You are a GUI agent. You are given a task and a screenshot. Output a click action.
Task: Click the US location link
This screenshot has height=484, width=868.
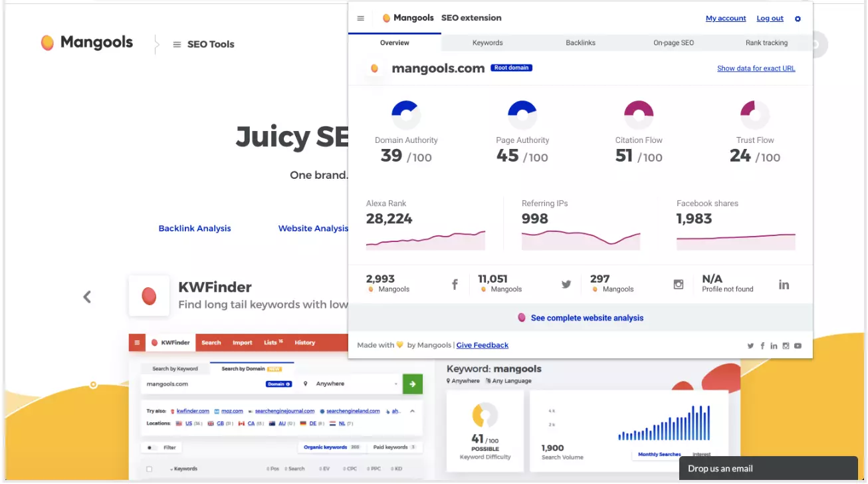[x=189, y=423]
